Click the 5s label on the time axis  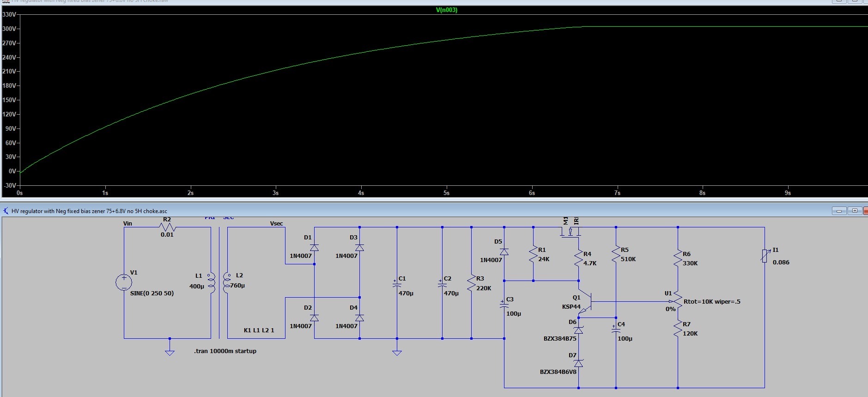(446, 193)
